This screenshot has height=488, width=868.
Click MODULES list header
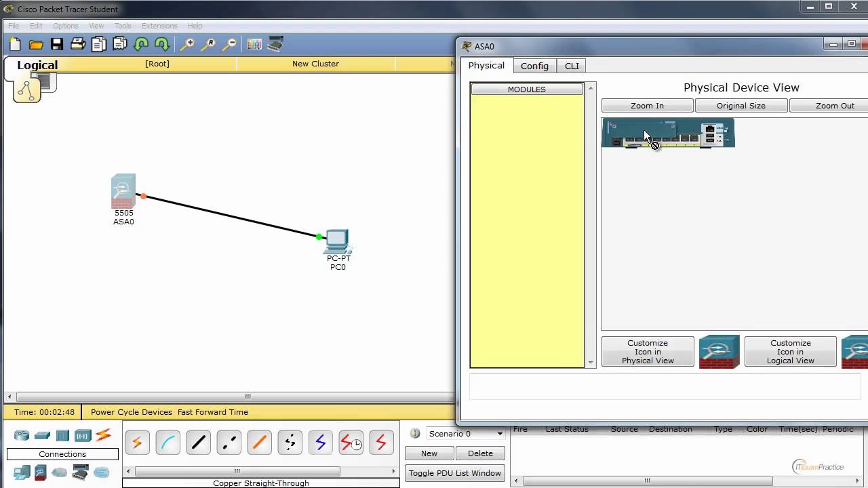[527, 89]
